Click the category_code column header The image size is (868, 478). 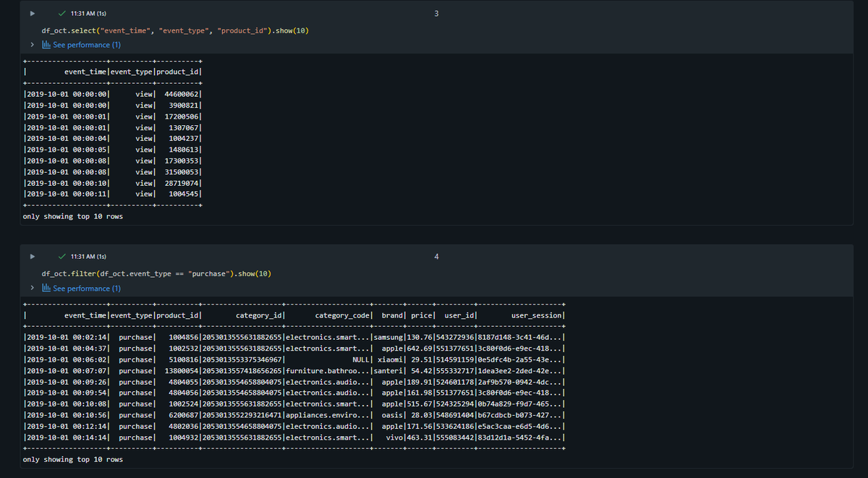(x=344, y=315)
